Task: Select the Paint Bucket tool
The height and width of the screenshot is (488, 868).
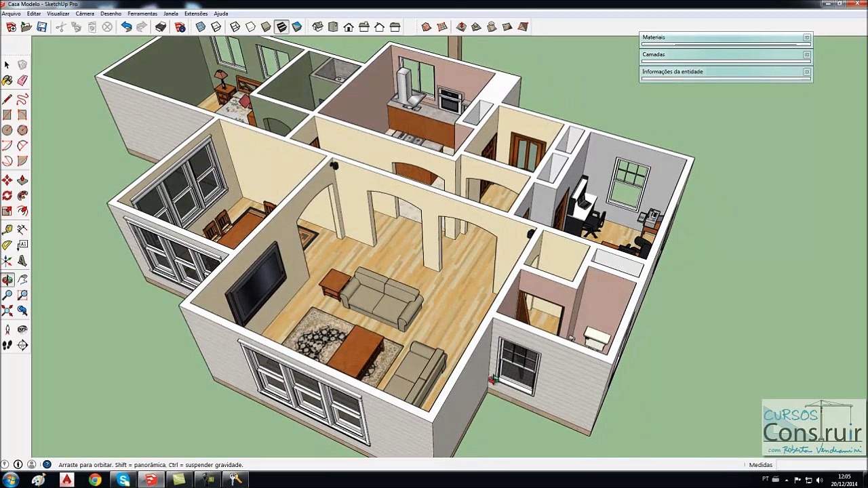Action: [x=7, y=80]
